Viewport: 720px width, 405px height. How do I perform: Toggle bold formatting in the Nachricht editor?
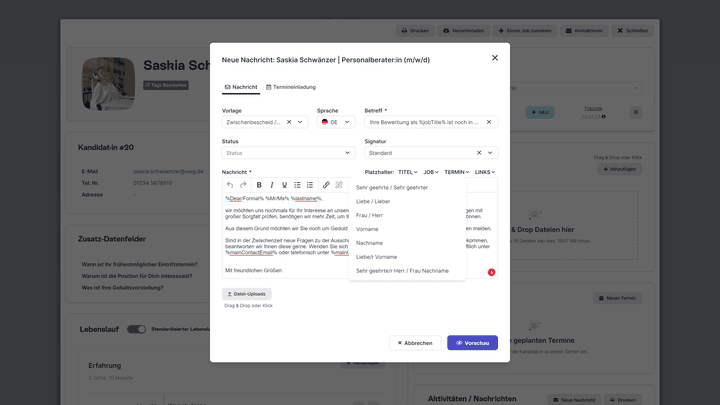coord(259,185)
